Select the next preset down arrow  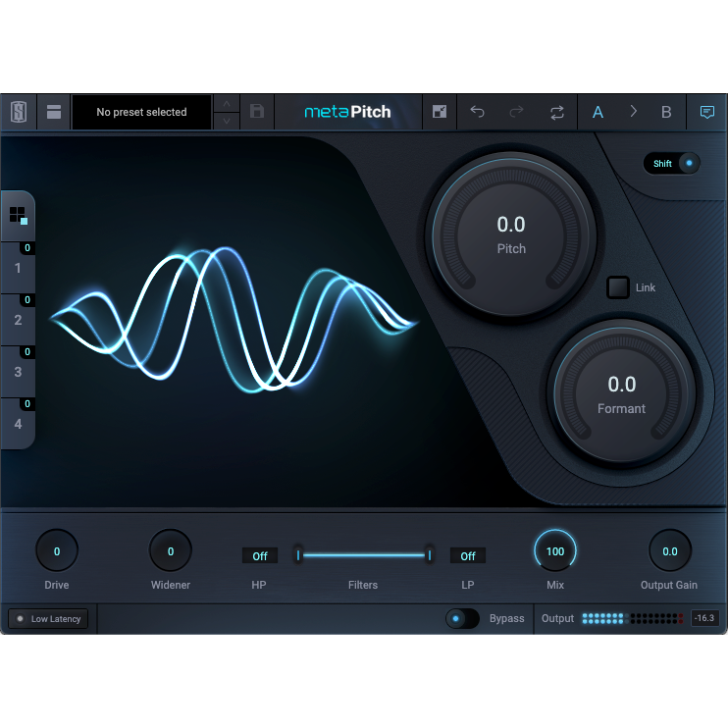[x=226, y=121]
